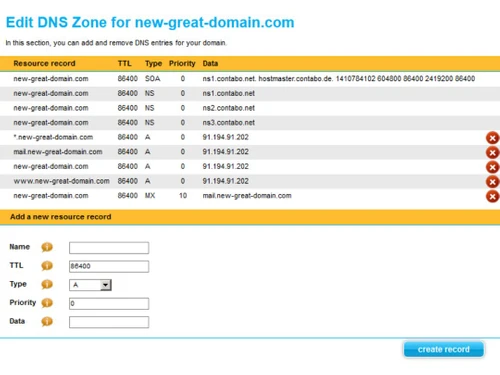Screen dimensions: 500x375
Task: Click the create record button
Action: point(444,349)
